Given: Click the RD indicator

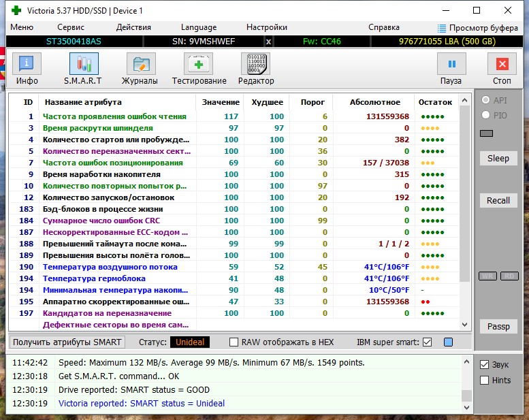Looking at the screenshot, I should 509,276.
